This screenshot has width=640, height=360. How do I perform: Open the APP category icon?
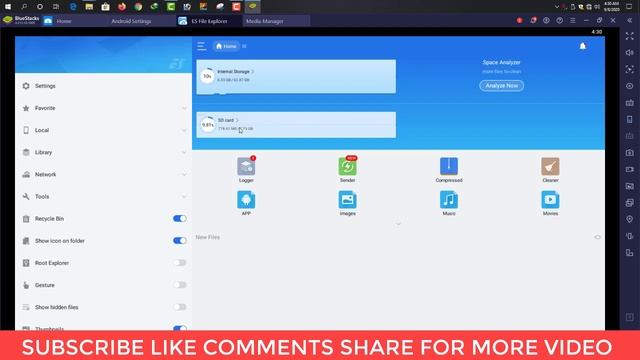[x=246, y=200]
